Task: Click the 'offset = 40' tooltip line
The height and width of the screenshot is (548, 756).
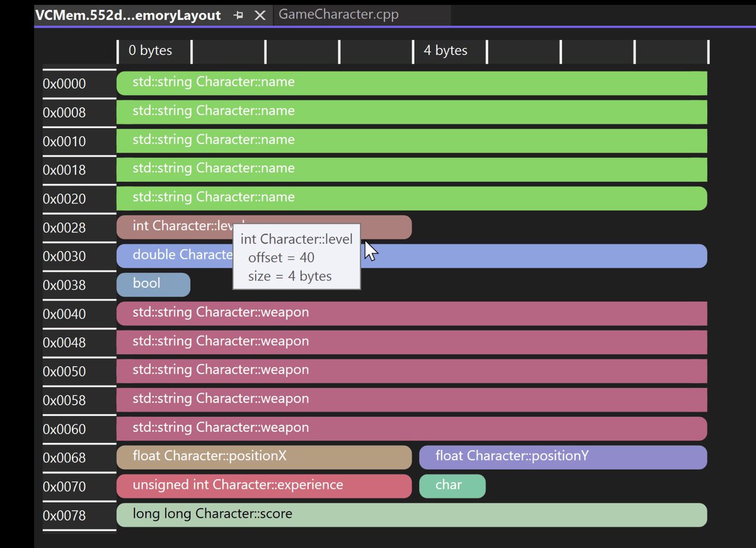Action: pos(281,258)
